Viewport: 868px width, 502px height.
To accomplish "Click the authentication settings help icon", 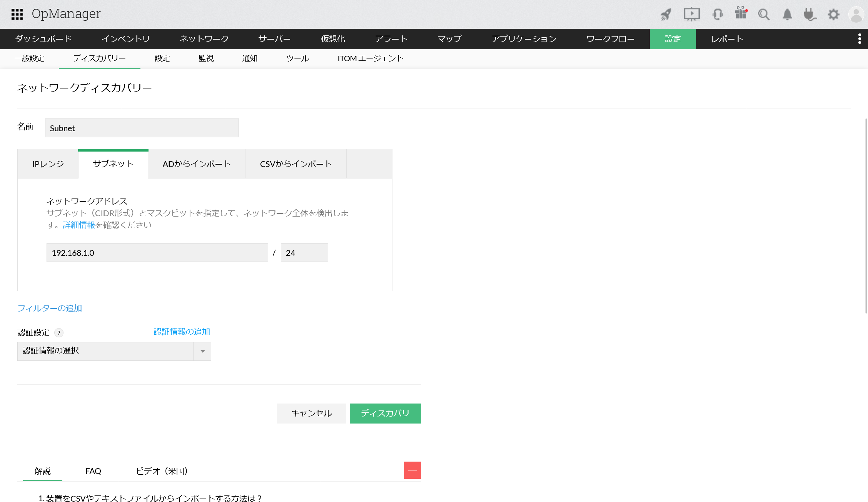I will coord(59,333).
